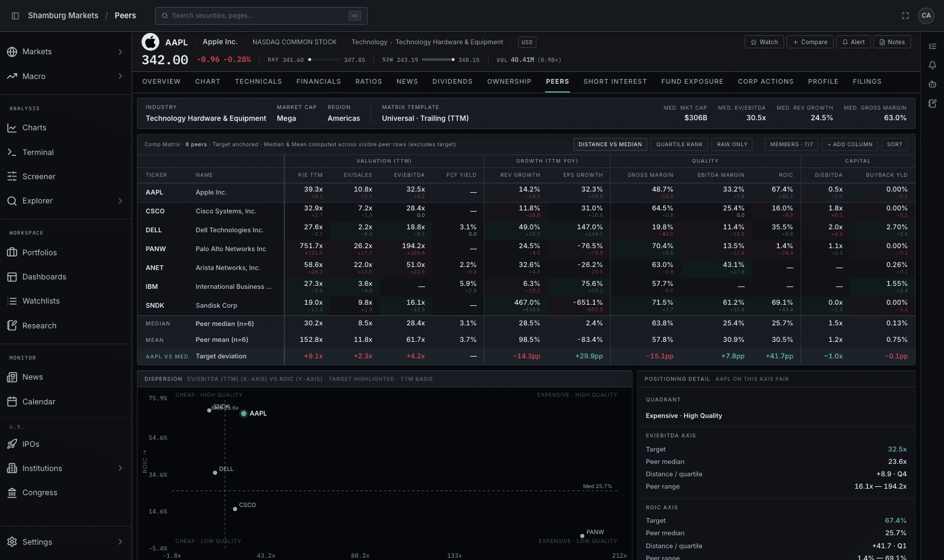Expand the Macro sidebar chevron

coord(120,77)
